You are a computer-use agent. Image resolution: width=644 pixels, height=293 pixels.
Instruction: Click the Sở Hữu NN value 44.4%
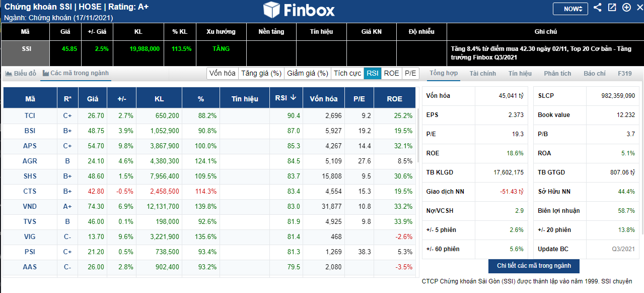pos(626,192)
